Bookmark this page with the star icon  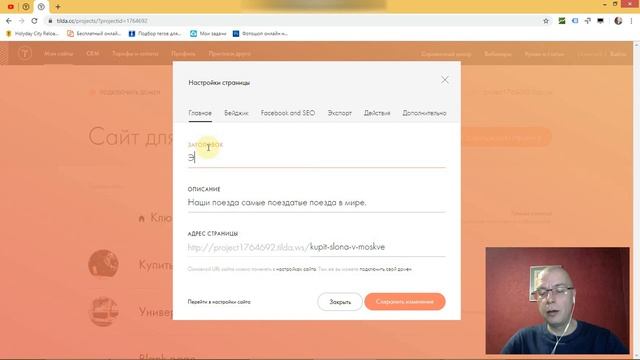click(546, 21)
